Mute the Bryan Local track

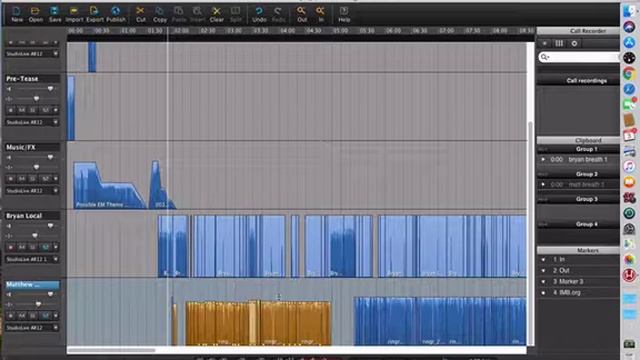(x=22, y=247)
